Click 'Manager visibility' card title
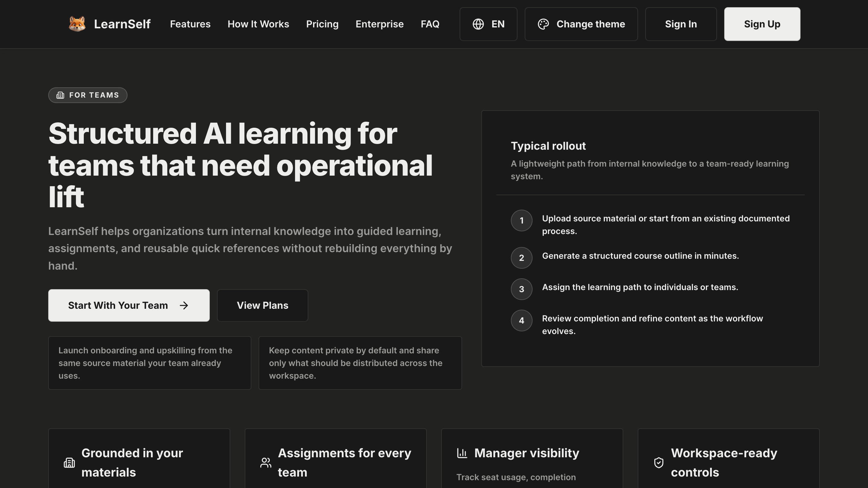Image resolution: width=868 pixels, height=488 pixels. pos(527,453)
